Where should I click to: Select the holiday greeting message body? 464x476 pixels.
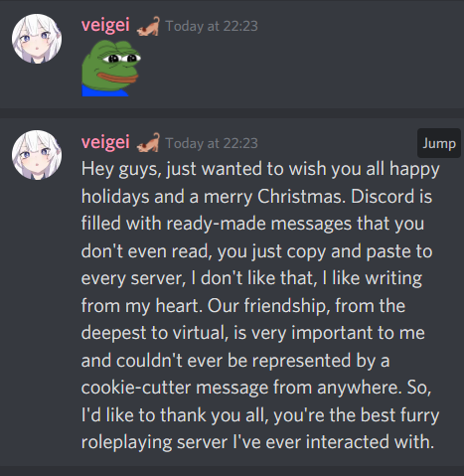[260, 305]
